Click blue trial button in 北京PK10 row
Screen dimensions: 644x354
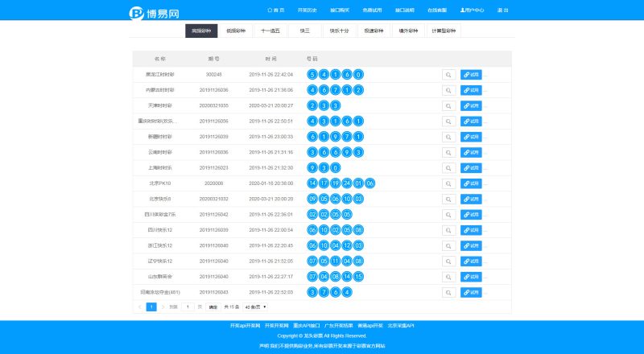click(x=471, y=183)
